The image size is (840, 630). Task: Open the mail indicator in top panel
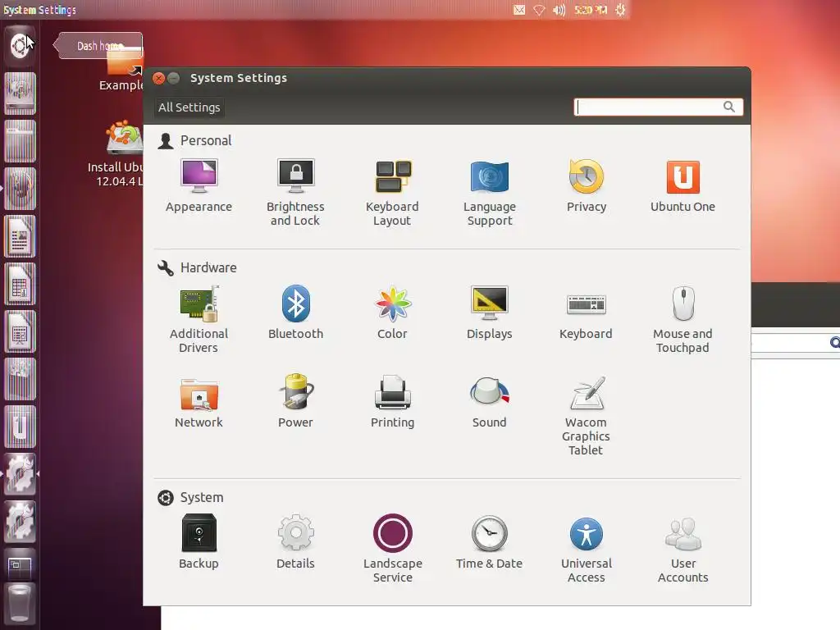click(x=519, y=10)
